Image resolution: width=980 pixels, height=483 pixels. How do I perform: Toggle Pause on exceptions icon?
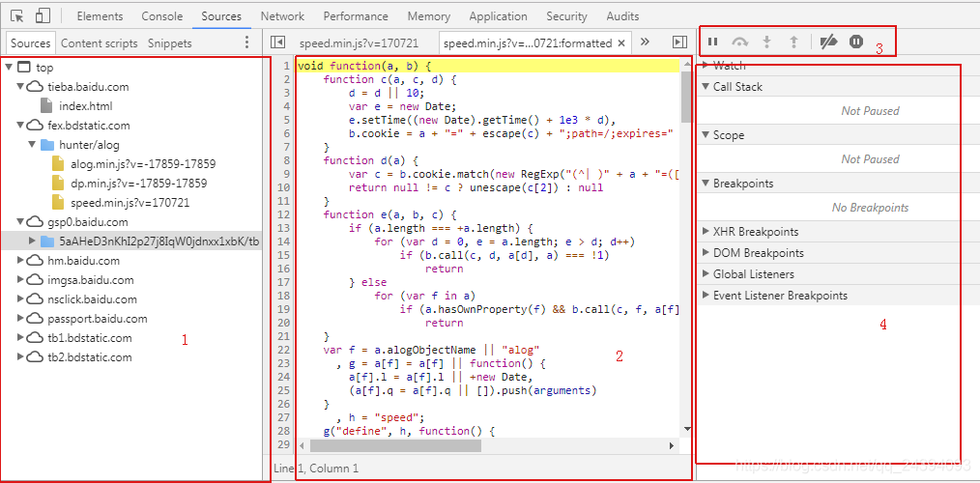(x=856, y=42)
